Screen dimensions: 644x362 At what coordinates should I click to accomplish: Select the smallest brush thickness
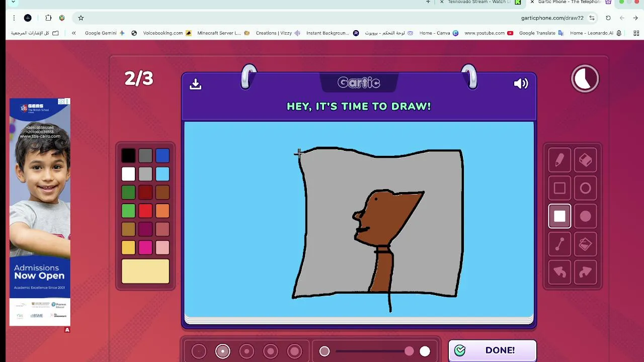(x=199, y=351)
